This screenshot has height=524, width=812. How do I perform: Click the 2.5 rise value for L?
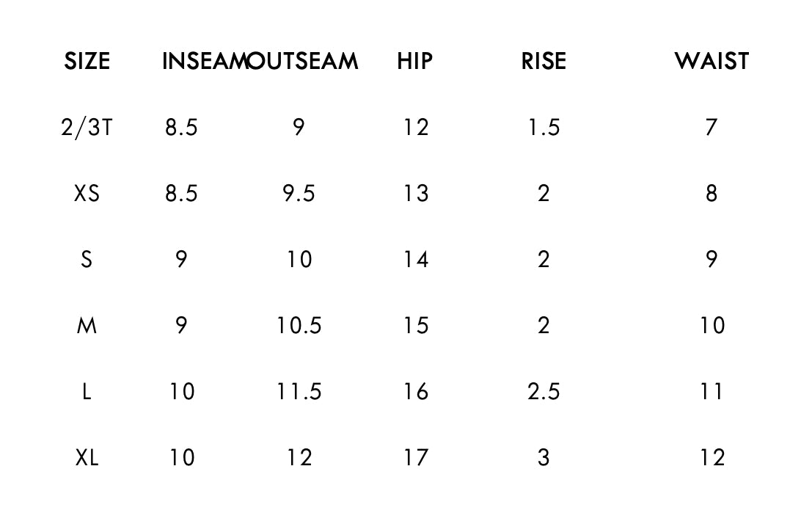pos(544,391)
